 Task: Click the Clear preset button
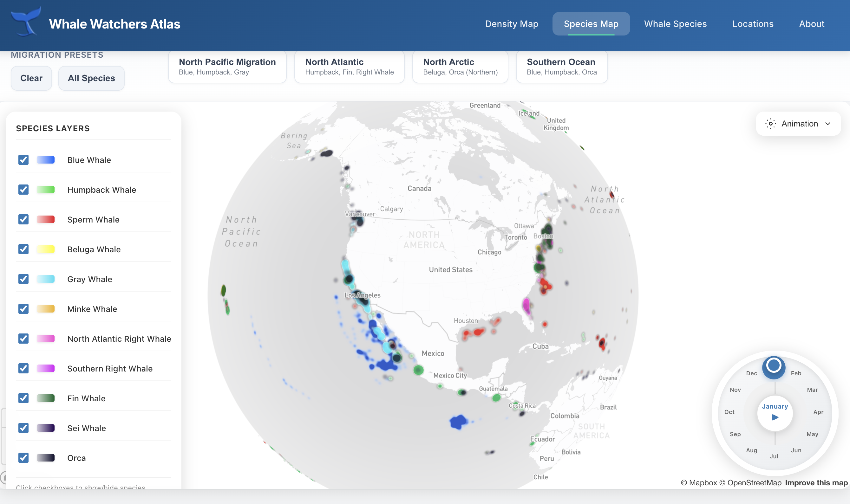tap(31, 78)
